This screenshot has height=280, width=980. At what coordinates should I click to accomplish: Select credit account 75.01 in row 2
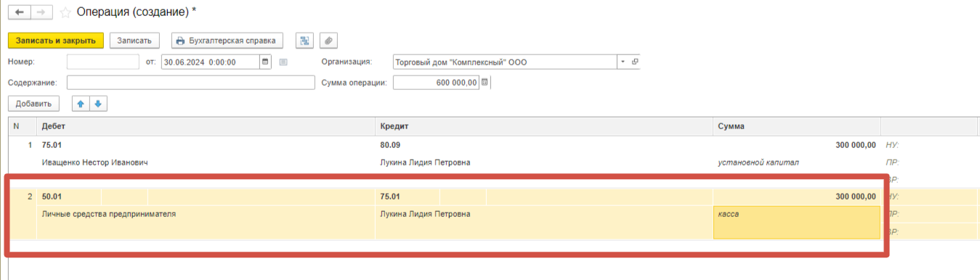tap(390, 197)
